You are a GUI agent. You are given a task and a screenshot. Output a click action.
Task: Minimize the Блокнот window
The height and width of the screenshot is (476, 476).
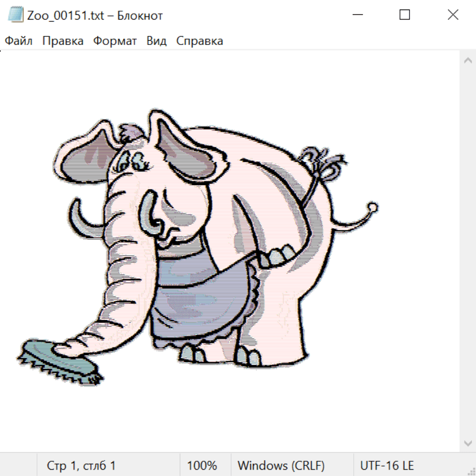click(356, 15)
